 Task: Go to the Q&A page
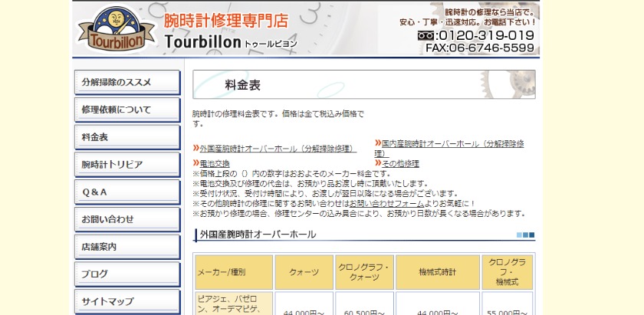point(127,192)
